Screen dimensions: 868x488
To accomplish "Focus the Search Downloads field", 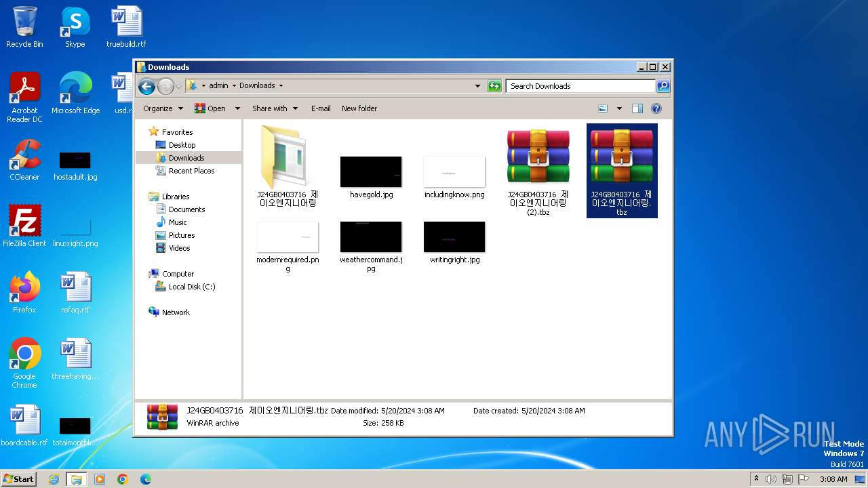I will point(580,86).
